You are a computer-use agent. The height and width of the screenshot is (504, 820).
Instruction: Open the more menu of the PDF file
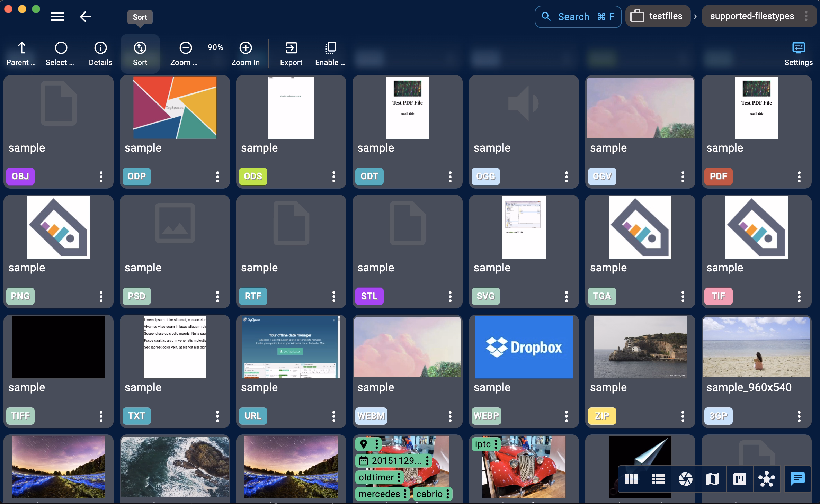(x=799, y=177)
